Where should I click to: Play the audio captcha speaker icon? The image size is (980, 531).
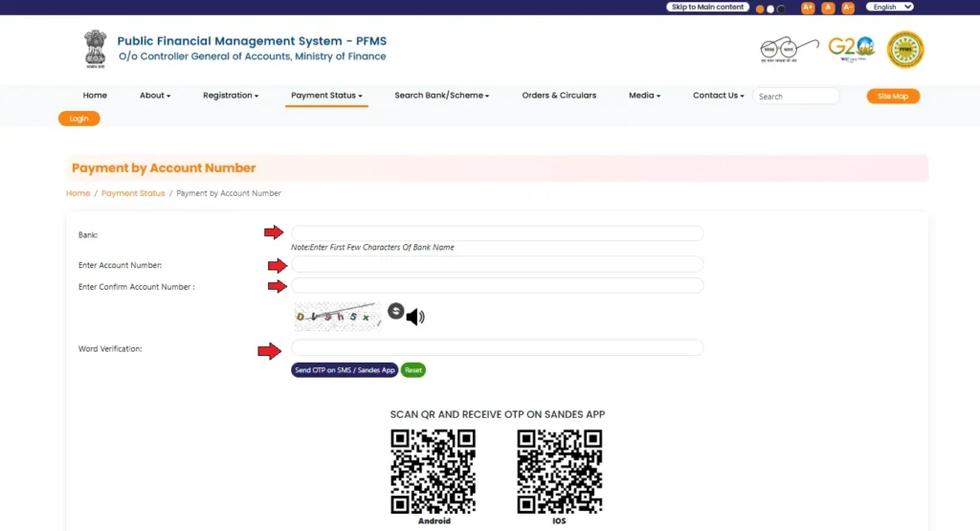click(x=415, y=317)
